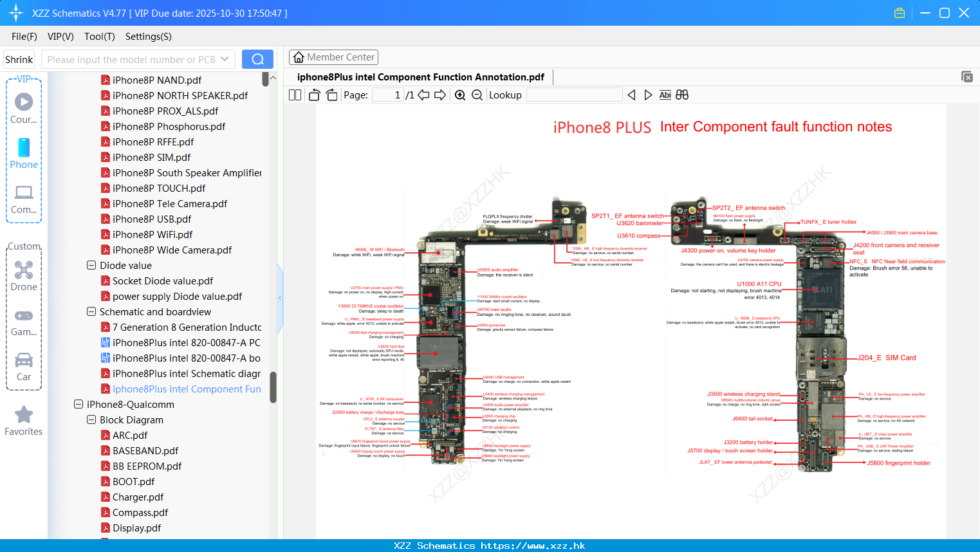Image resolution: width=980 pixels, height=552 pixels.
Task: Collapse the side panel splitter handle
Action: [x=280, y=297]
